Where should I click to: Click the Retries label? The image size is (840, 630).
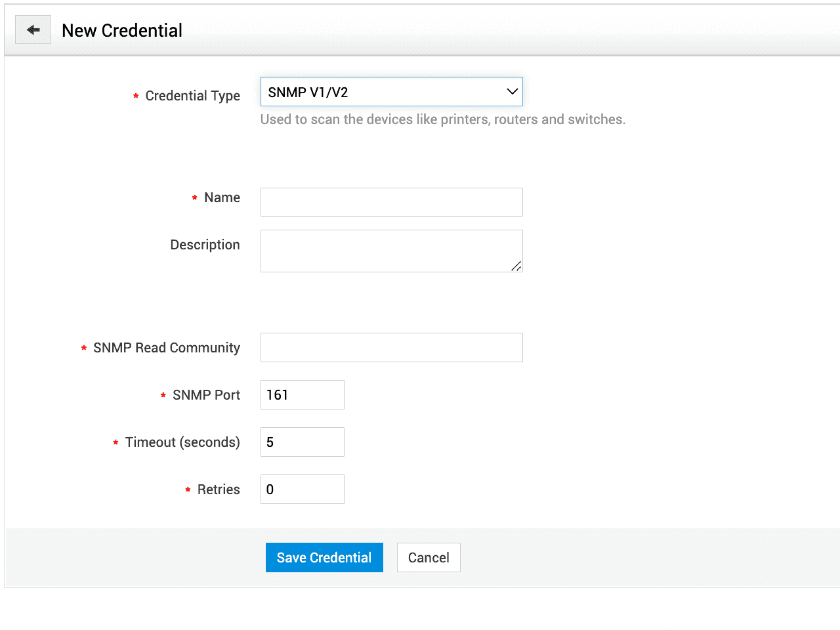(x=219, y=490)
